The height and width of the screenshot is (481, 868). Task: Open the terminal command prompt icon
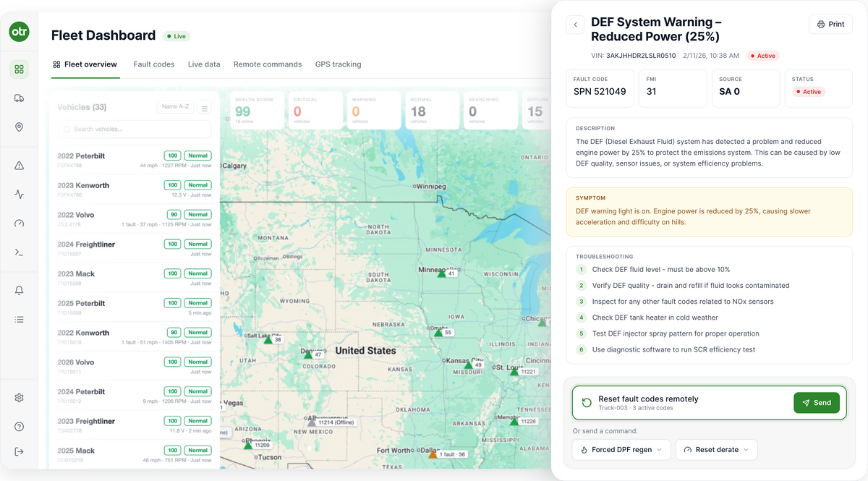[20, 252]
